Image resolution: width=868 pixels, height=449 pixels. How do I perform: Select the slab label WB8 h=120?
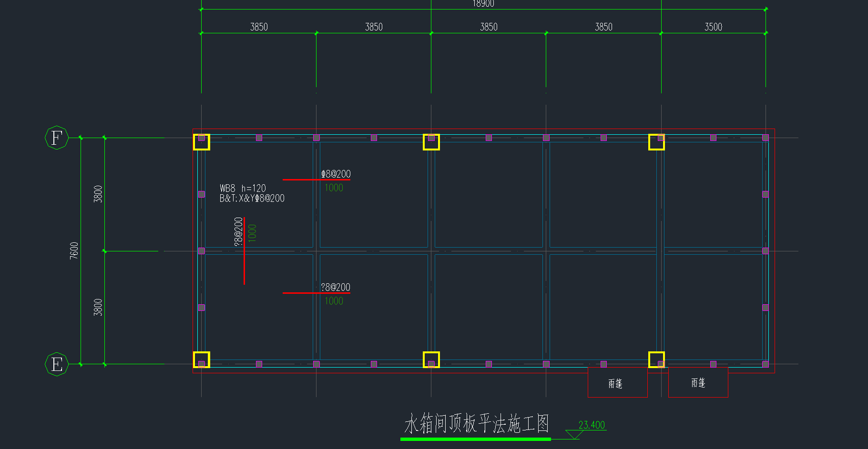(x=243, y=188)
